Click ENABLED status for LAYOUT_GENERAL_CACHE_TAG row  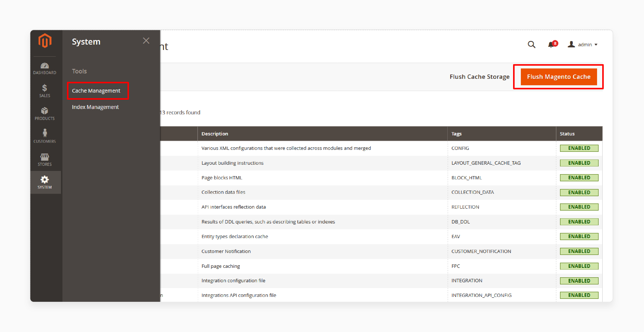(x=579, y=163)
